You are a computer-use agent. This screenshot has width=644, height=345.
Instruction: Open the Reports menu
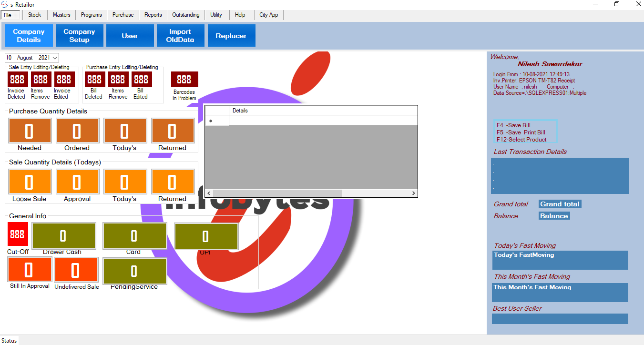(x=153, y=15)
